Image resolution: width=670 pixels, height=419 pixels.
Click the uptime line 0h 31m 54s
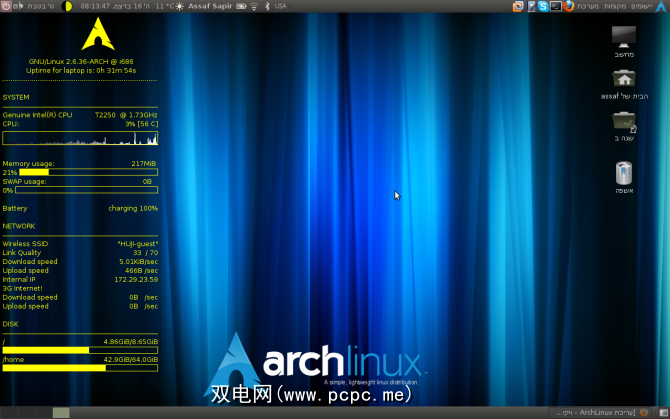[81, 70]
